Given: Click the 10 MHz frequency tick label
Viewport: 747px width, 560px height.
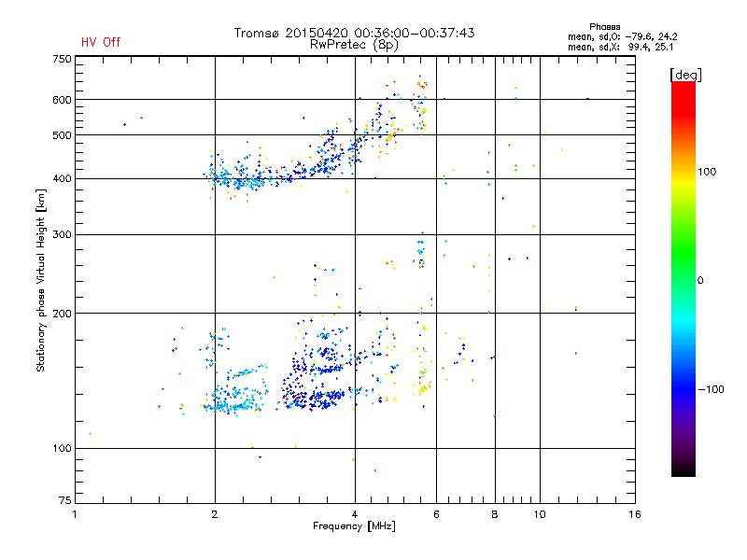Looking at the screenshot, I should pyautogui.click(x=540, y=514).
